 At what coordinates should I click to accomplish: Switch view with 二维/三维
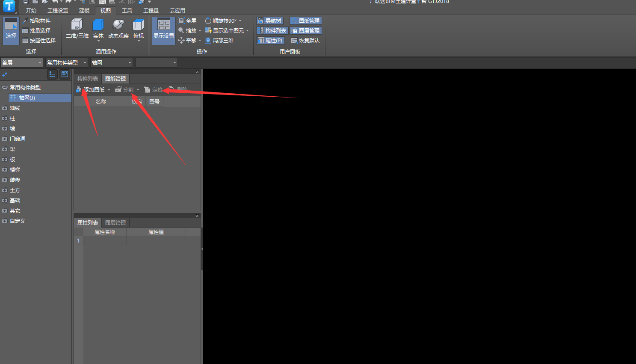tap(77, 29)
